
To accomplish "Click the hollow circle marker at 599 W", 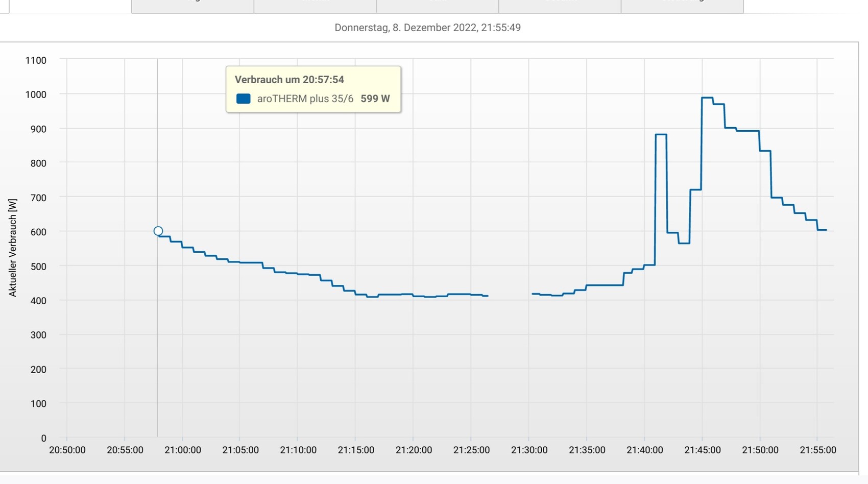I will 158,231.
